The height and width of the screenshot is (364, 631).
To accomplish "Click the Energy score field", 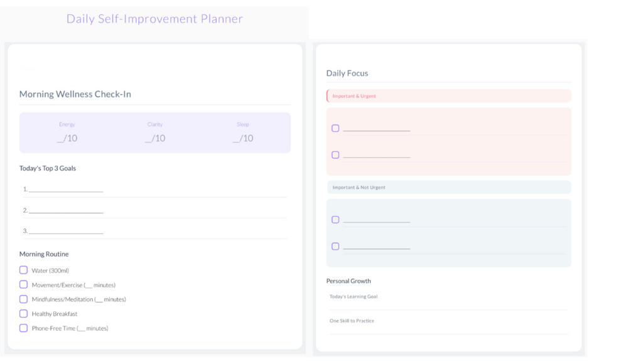I will point(67,138).
